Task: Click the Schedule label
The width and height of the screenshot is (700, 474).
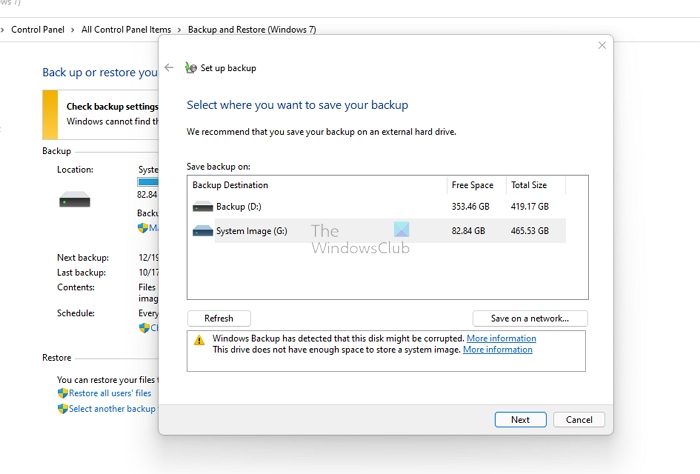Action: pos(75,313)
